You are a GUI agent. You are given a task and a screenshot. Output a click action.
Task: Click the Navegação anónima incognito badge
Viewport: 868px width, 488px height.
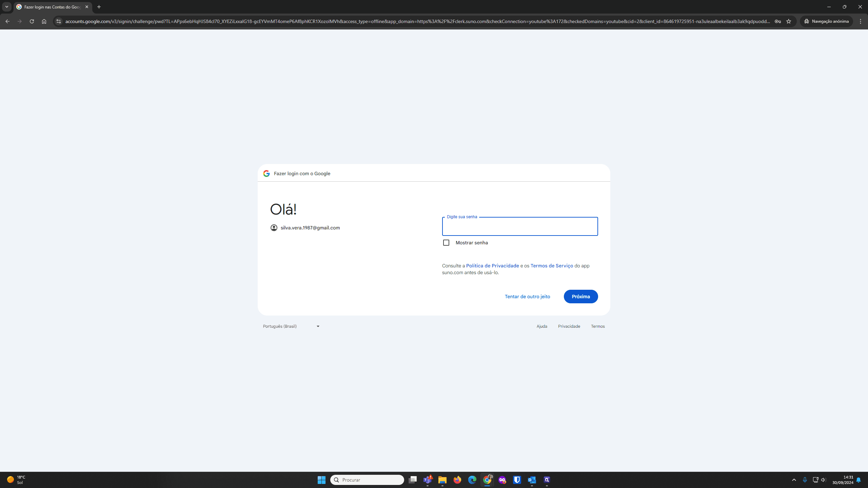point(827,21)
